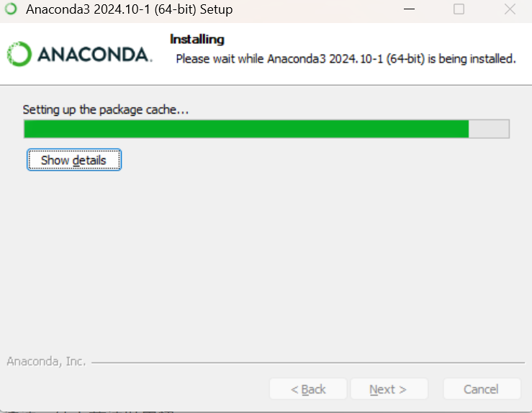Cancel the Anaconda installation
The image size is (532, 413).
(x=482, y=389)
